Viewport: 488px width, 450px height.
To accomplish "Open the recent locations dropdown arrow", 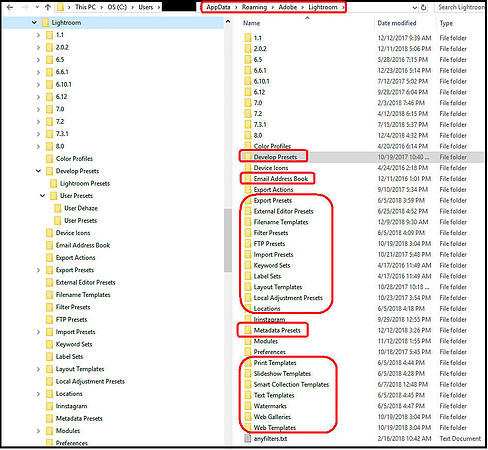I will coord(37,7).
